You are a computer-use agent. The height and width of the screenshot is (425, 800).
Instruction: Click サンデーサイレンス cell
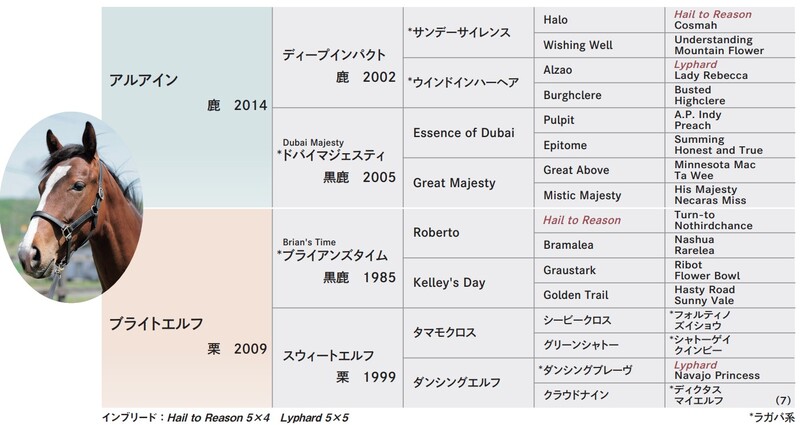[468, 32]
